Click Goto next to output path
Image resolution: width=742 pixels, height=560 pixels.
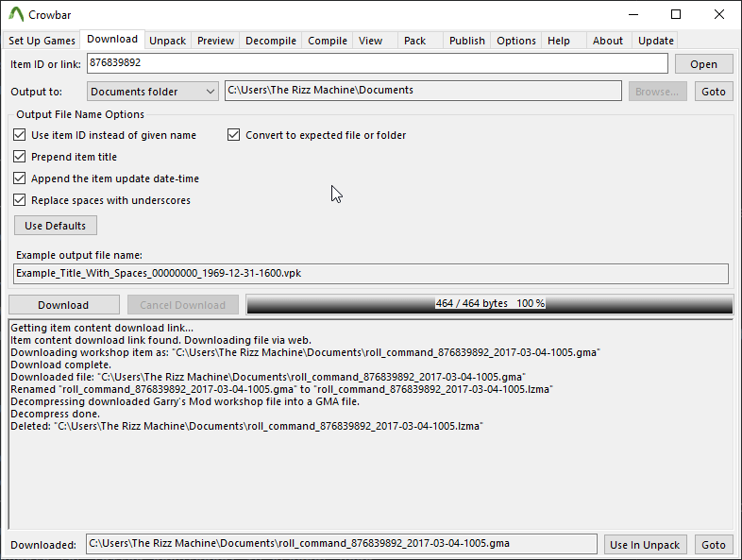coord(714,92)
